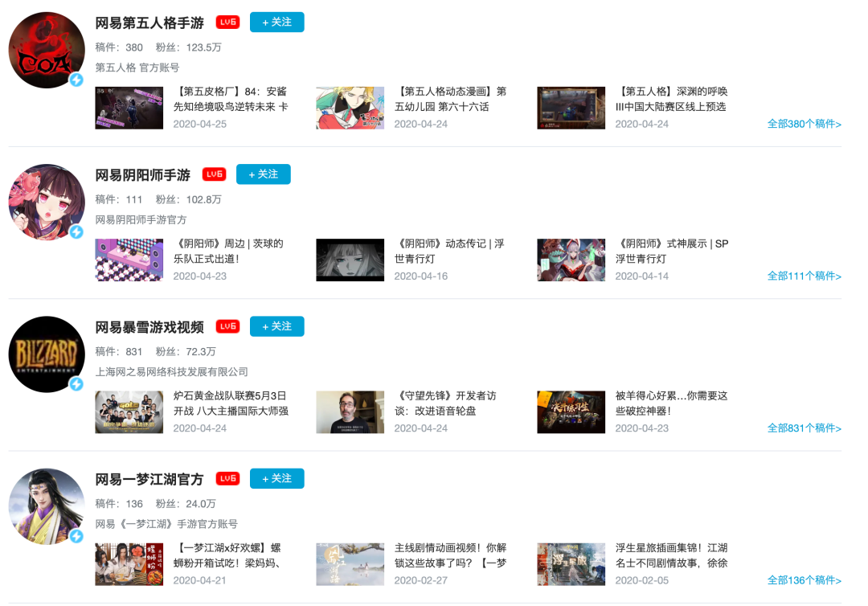Open 网易阴阳师手游 channel name
The height and width of the screenshot is (606, 868).
(143, 175)
